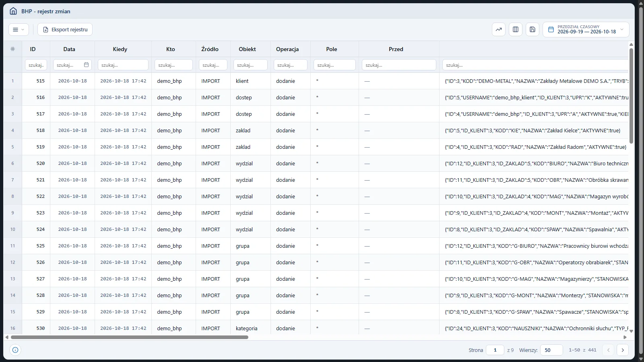The width and height of the screenshot is (644, 362).
Task: Click the previous page arrow
Action: coord(608,350)
